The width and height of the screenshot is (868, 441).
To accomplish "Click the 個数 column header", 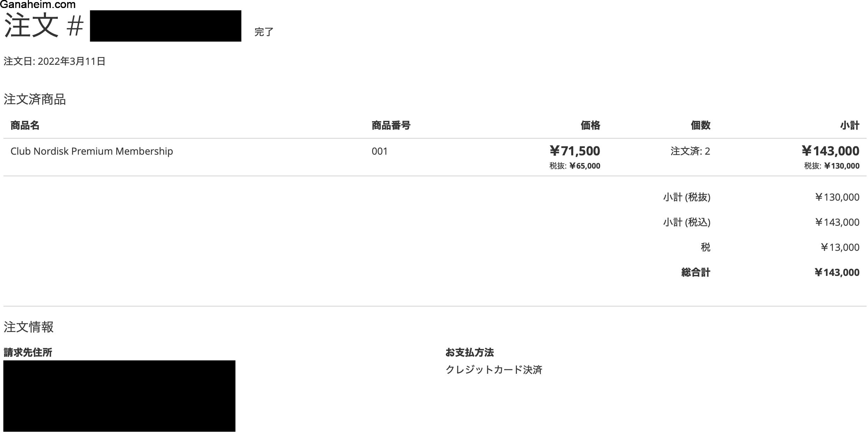I will 700,125.
